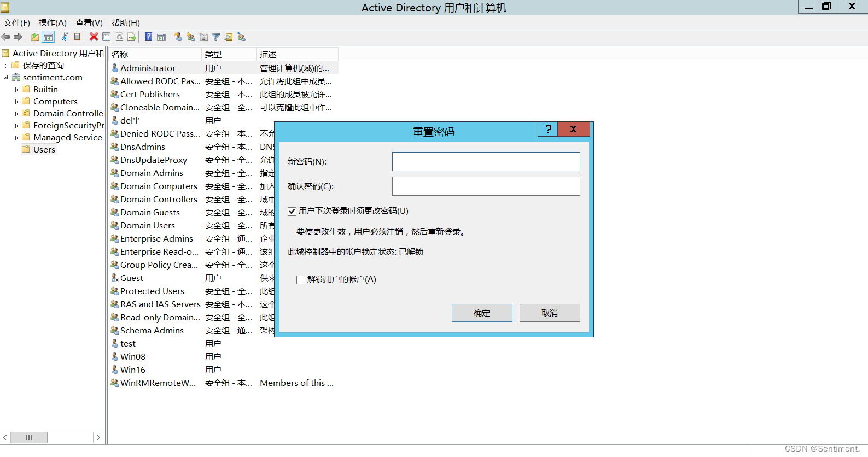Enable the 解锁用户的帐户 checkbox

click(x=301, y=279)
